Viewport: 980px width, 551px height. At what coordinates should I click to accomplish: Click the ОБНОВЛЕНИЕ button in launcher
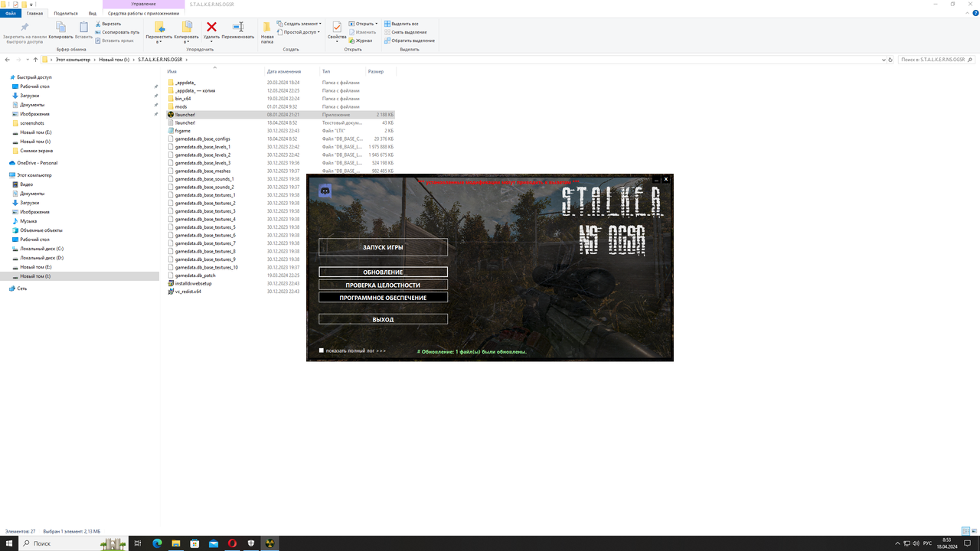click(383, 272)
